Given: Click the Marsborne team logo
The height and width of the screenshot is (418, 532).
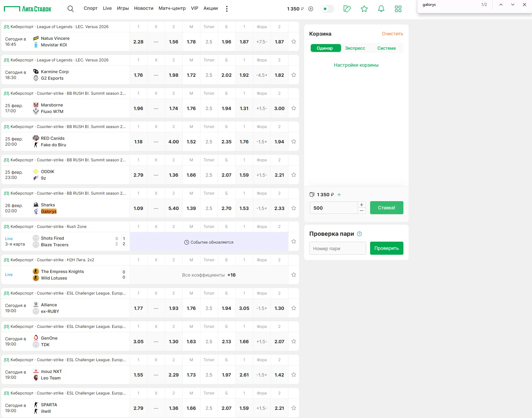Looking at the screenshot, I should click(x=36, y=105).
